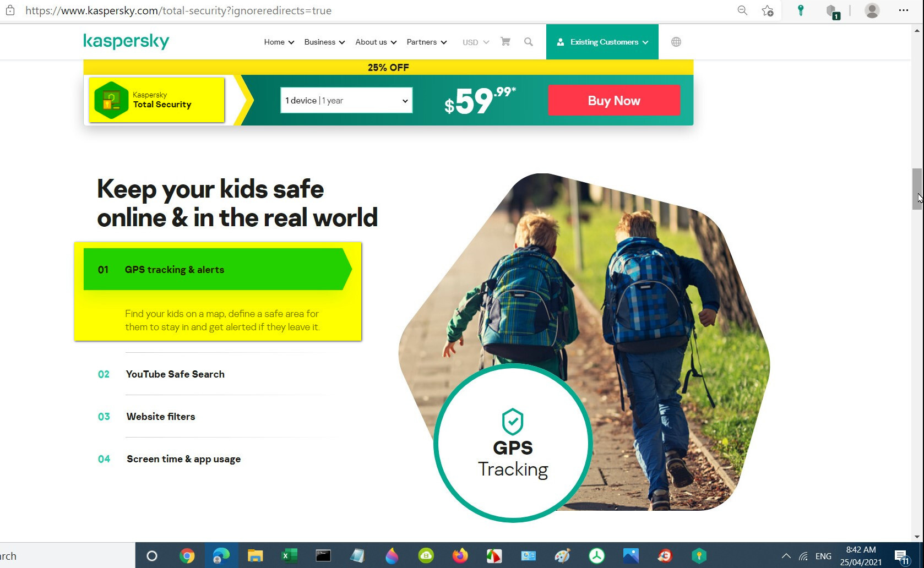Click the Kaspersky logo

(126, 41)
